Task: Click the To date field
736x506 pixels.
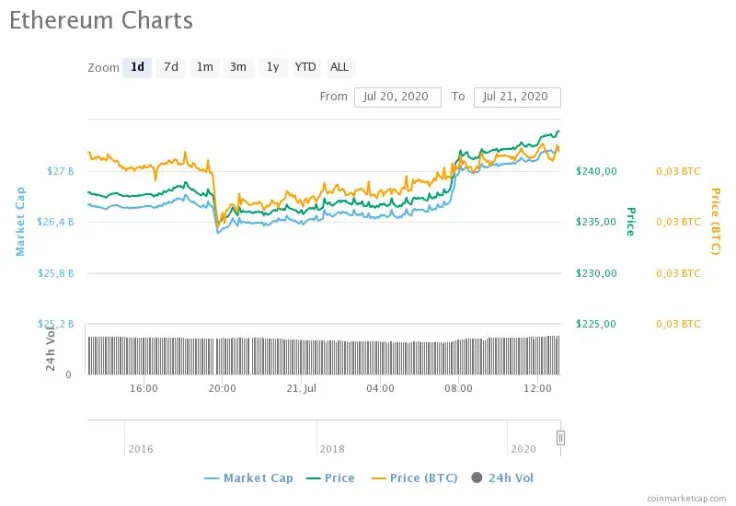Action: (x=517, y=97)
